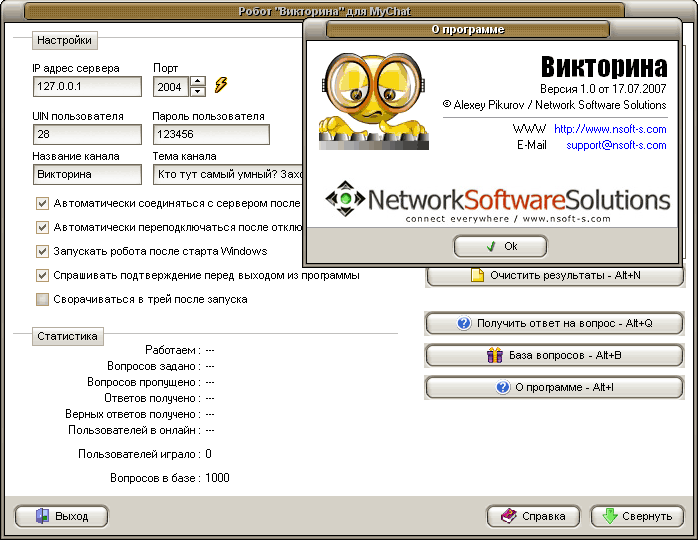The image size is (698, 540).
Task: Toggle Автоматически переподключаться checkbox
Action: coord(42,227)
